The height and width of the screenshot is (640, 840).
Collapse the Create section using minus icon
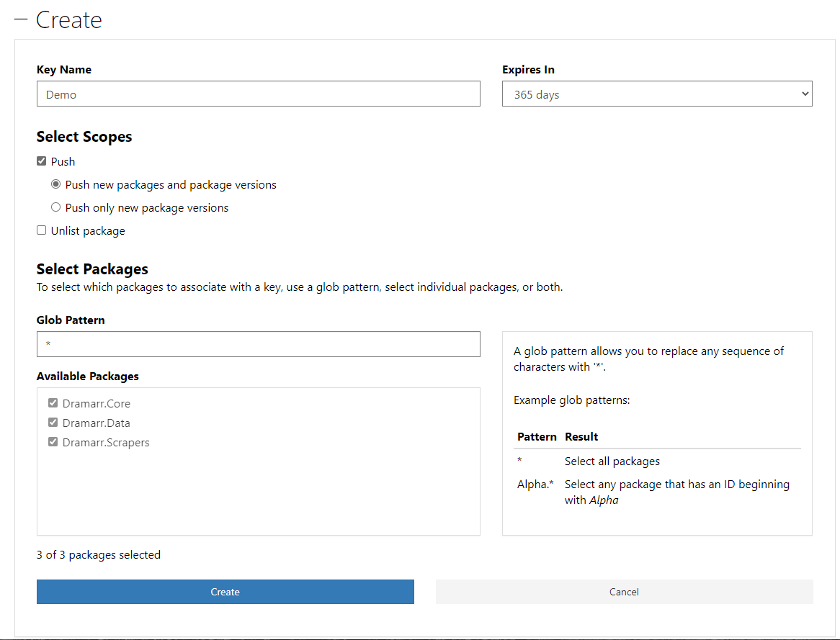[20, 19]
